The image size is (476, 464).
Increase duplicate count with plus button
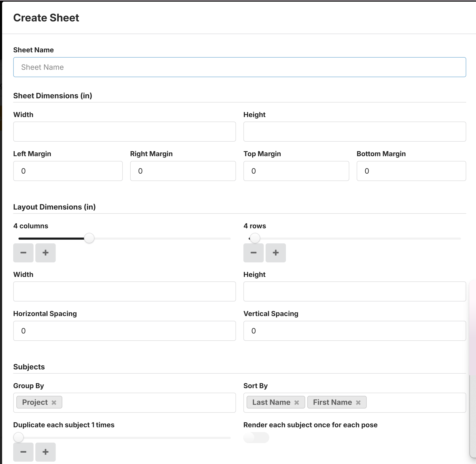[x=45, y=452]
